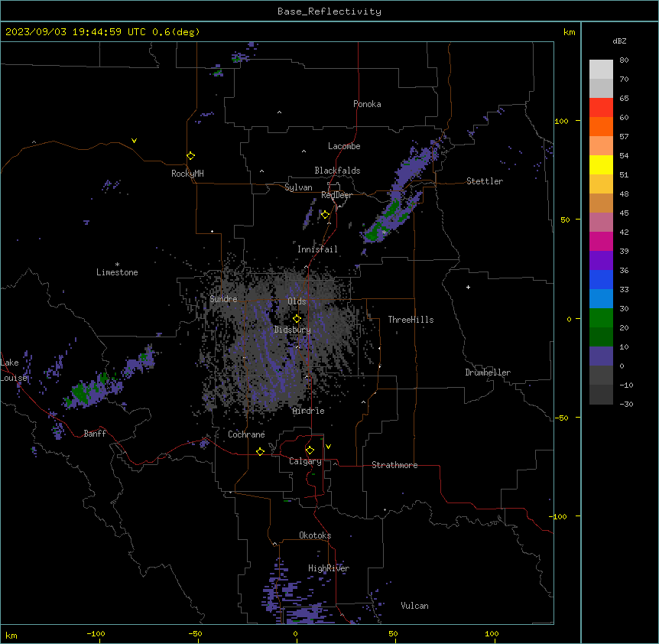The width and height of the screenshot is (659, 644).
Task: Click the white plus marker north of Drumheller
Action: point(468,287)
